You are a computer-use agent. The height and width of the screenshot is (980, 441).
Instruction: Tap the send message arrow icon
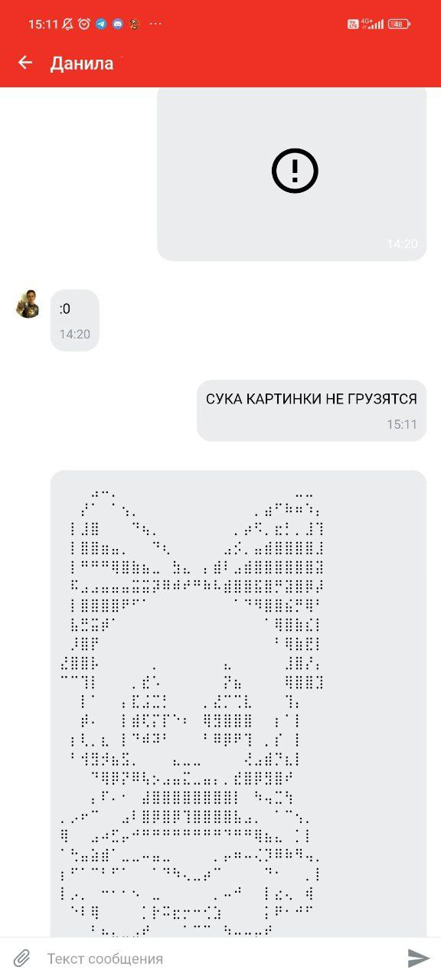(x=418, y=958)
